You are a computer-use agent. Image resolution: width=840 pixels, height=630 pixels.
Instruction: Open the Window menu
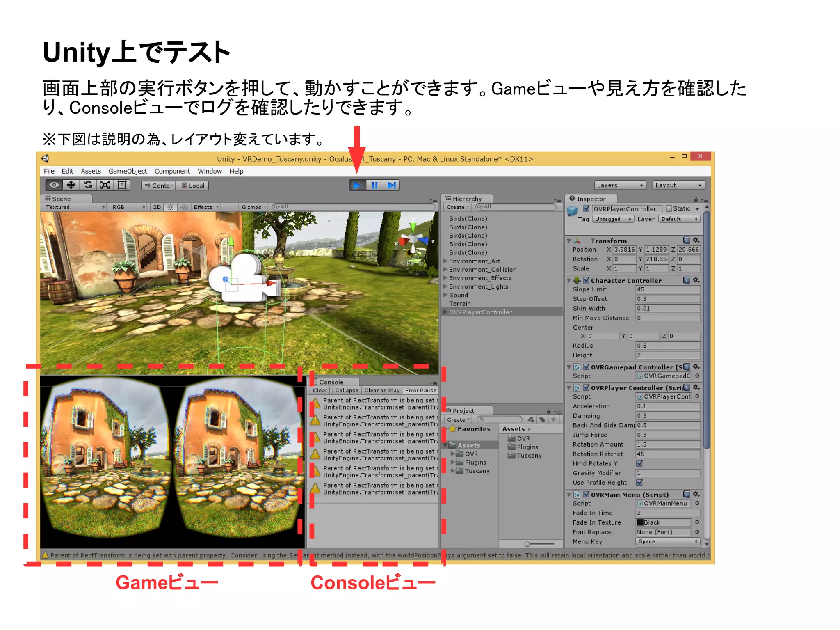coord(210,171)
